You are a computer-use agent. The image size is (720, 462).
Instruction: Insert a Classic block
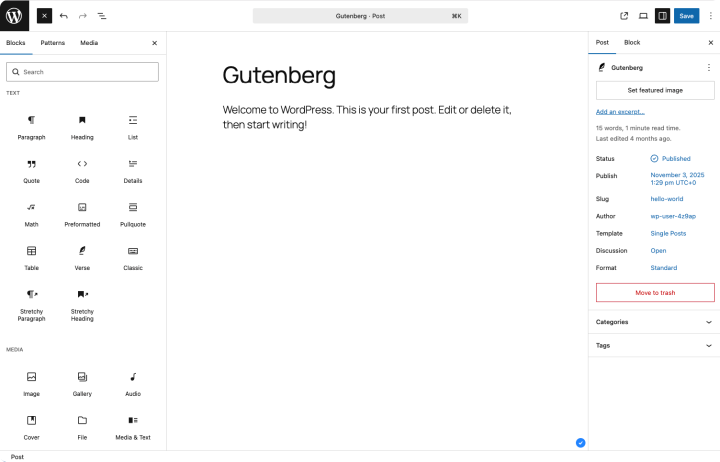(133, 258)
